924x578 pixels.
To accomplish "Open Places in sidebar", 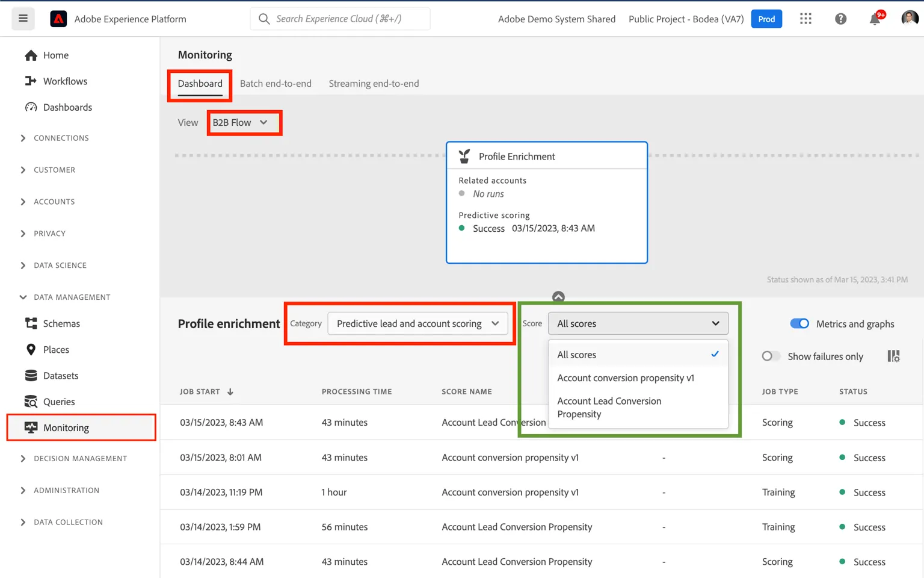I will click(47, 349).
